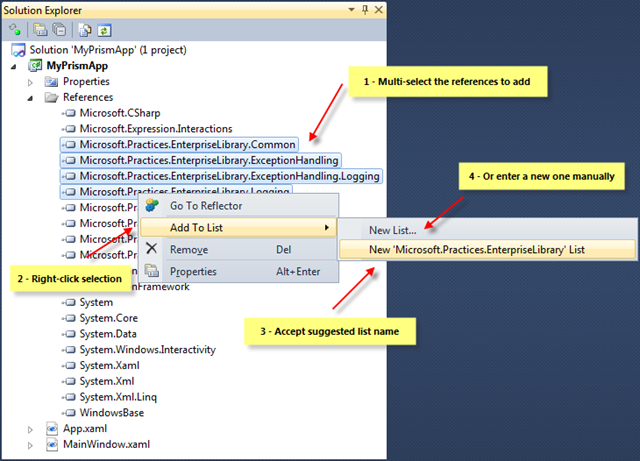Select the System.Windows.Interactivity reference
This screenshot has width=640, height=461.
point(139,350)
